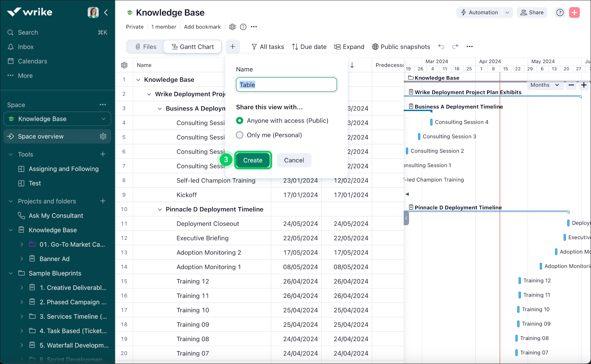Open the All tasks filter
The height and width of the screenshot is (364, 591).
268,47
